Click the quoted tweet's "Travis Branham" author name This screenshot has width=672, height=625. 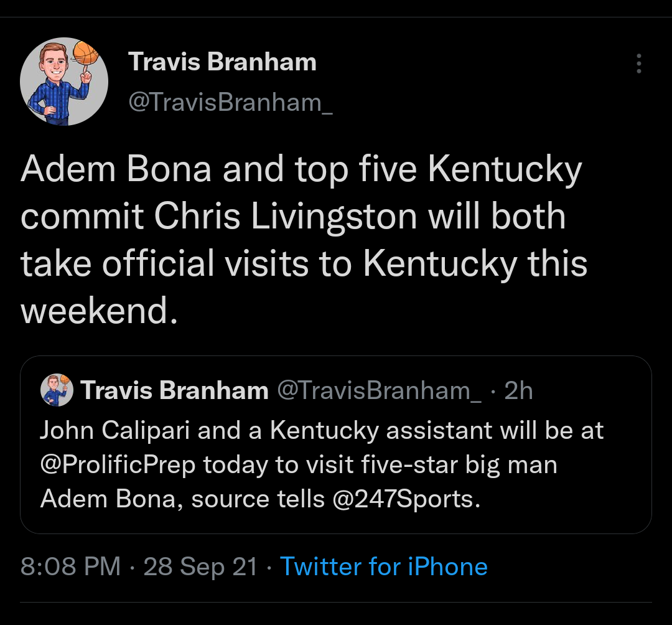click(174, 390)
